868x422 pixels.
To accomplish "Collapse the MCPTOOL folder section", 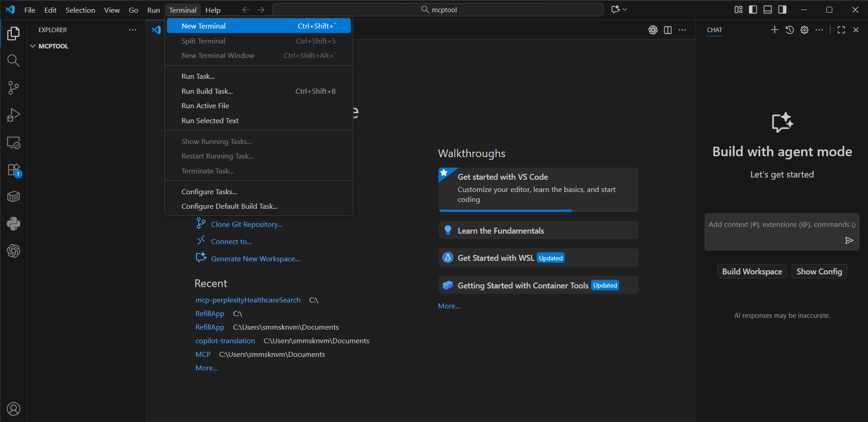I will (33, 46).
